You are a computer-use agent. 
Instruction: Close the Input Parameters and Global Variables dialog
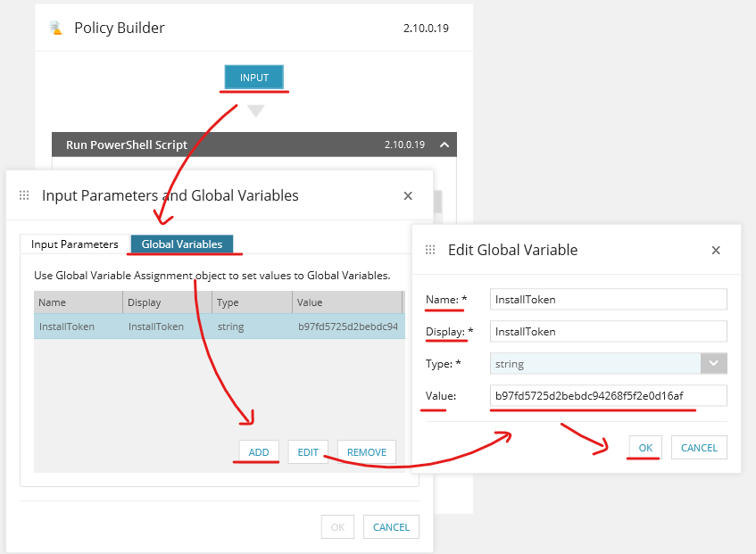408,195
